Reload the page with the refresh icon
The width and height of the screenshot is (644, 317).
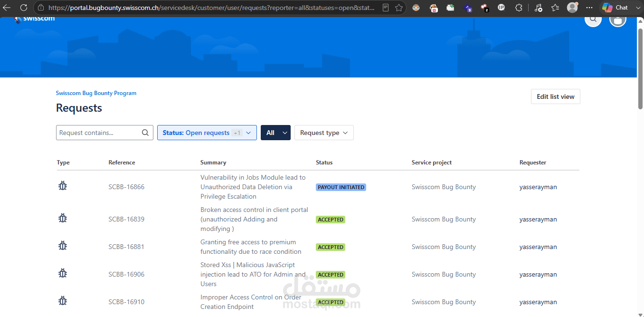coord(24,8)
